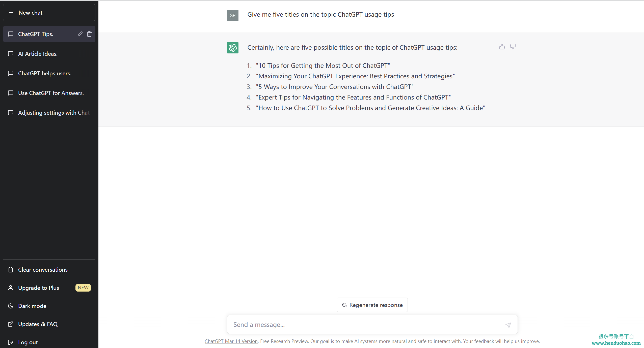Click the paper plane send icon
Image resolution: width=644 pixels, height=348 pixels.
[x=508, y=325]
